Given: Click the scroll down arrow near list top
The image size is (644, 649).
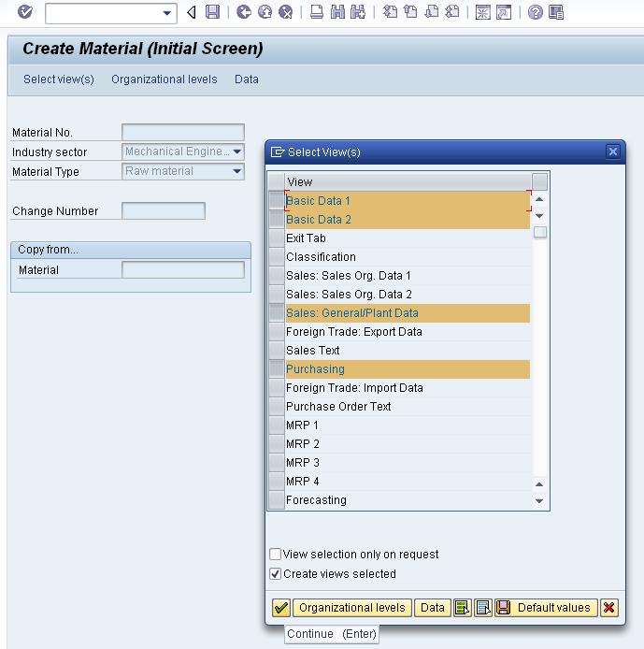Looking at the screenshot, I should tap(539, 216).
